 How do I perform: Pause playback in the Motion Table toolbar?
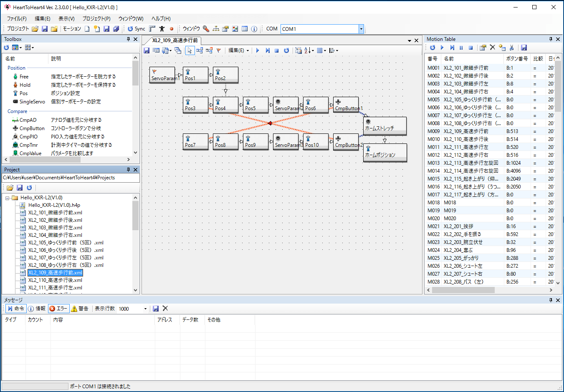461,48
